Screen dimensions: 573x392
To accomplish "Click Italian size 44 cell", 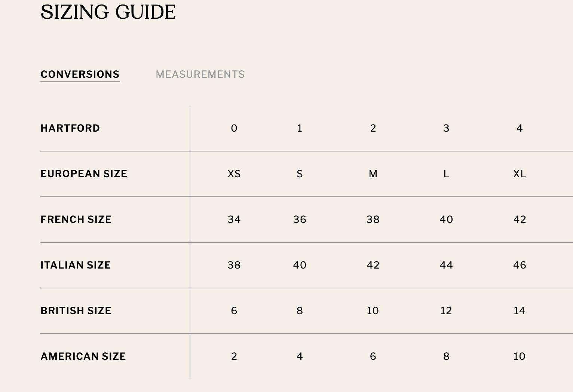I will 446,265.
